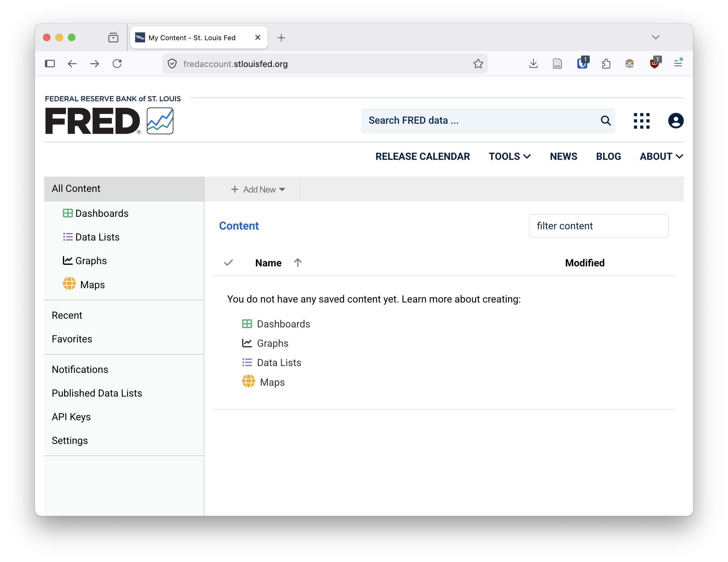Open RELEASE CALENDAR

click(422, 156)
